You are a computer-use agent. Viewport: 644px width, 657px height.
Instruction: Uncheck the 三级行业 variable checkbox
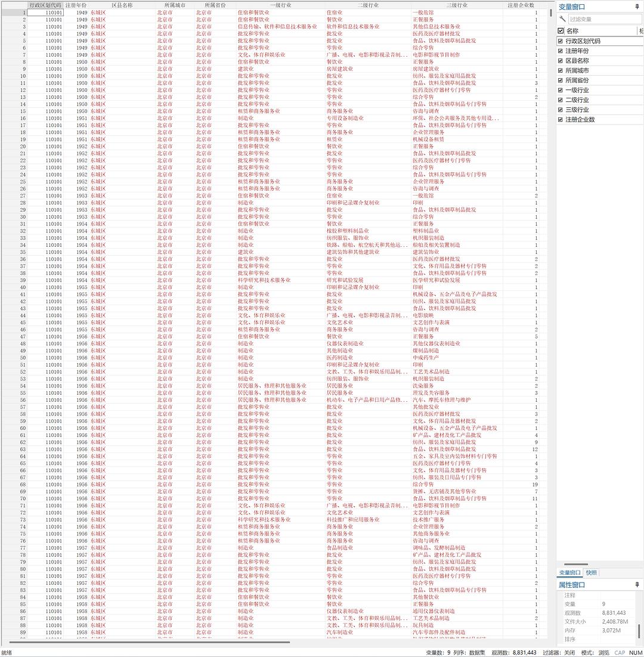(x=560, y=109)
